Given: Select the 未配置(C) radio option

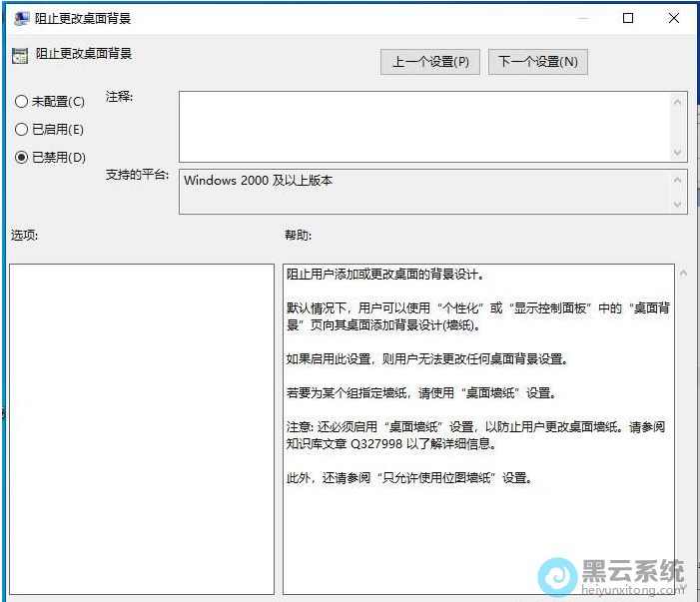Looking at the screenshot, I should click(22, 102).
